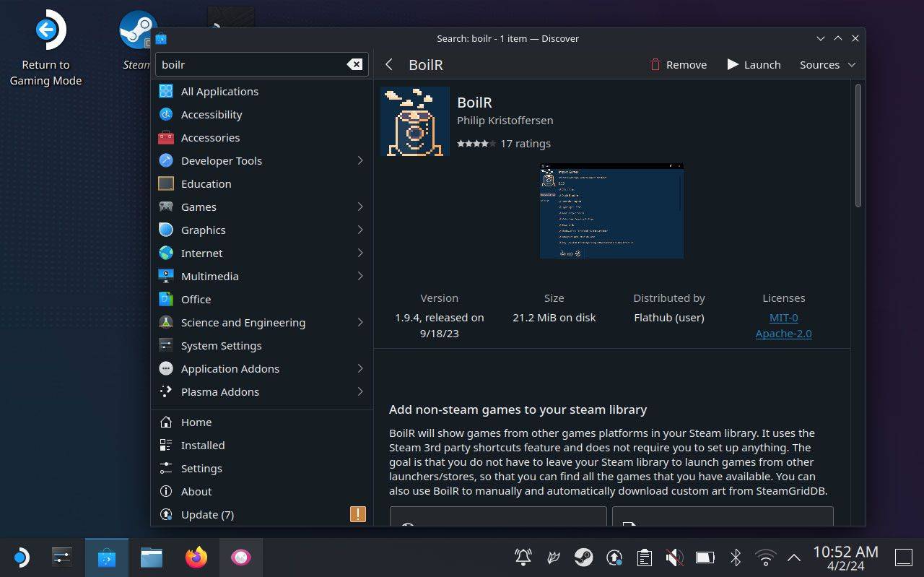924x577 pixels.
Task: Open Bluetooth tray icon
Action: click(735, 557)
